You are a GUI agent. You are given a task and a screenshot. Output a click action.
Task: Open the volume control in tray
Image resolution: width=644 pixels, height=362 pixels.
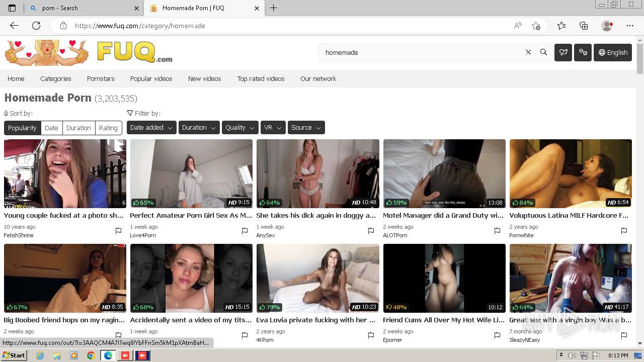click(x=572, y=355)
